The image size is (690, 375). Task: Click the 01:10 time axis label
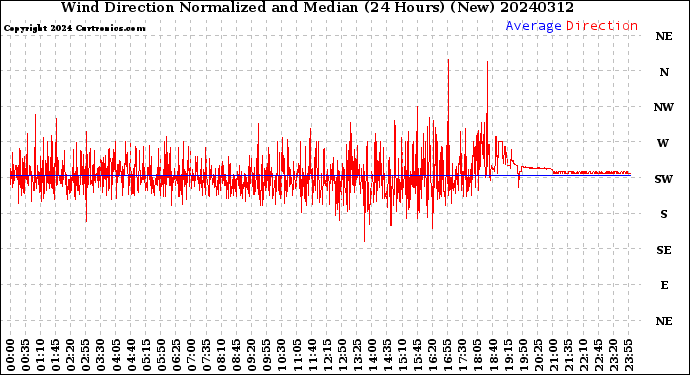tap(40, 355)
